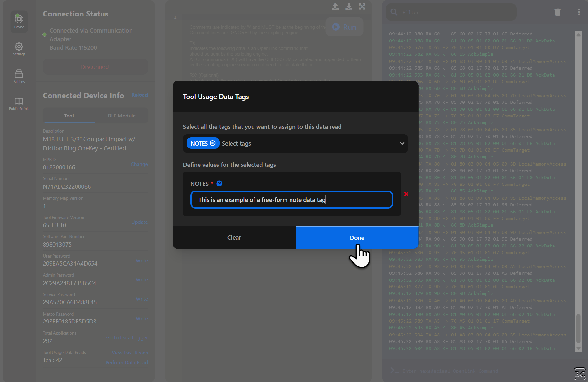Reload Connected Device Info
Image resolution: width=588 pixels, height=382 pixels.
140,95
